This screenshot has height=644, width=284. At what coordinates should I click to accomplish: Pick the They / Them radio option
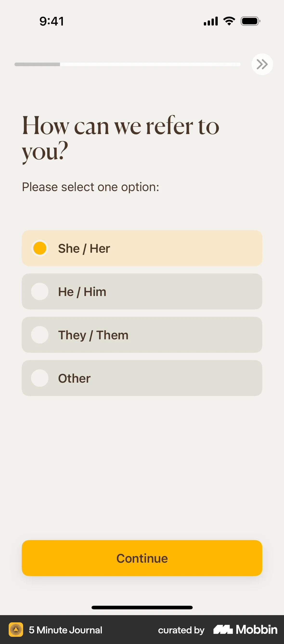click(x=40, y=335)
